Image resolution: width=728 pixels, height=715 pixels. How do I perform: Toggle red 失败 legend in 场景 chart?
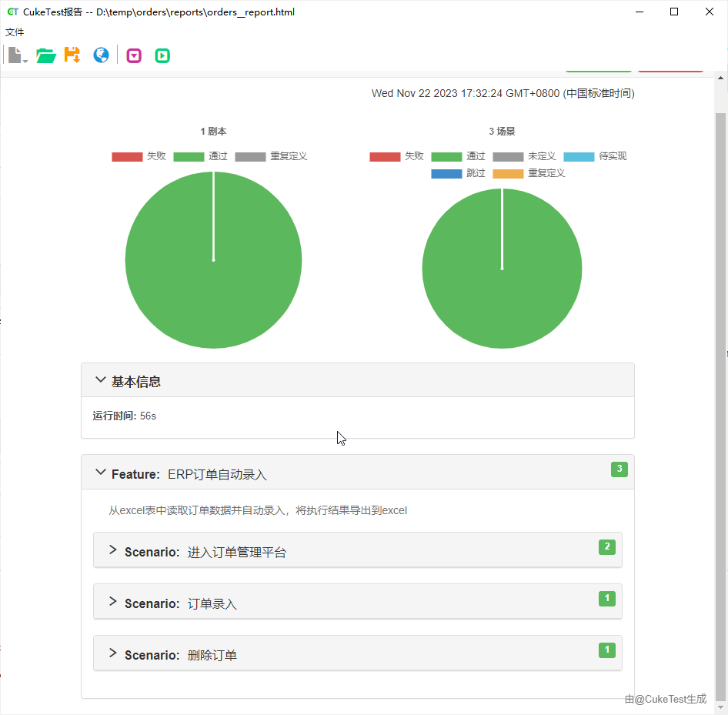[x=396, y=156]
